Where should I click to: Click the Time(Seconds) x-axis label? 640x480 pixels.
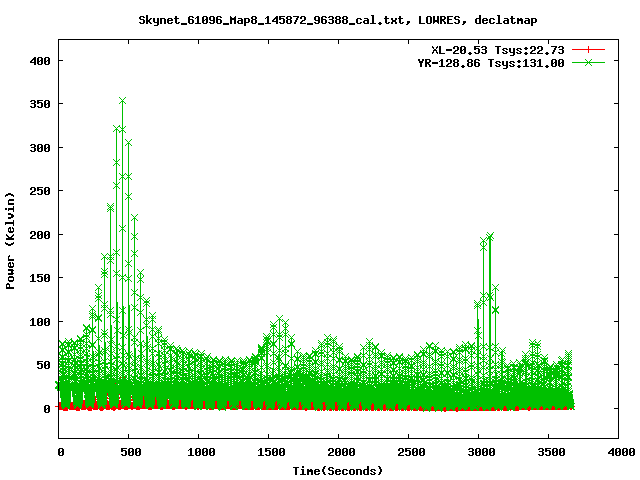(x=338, y=470)
